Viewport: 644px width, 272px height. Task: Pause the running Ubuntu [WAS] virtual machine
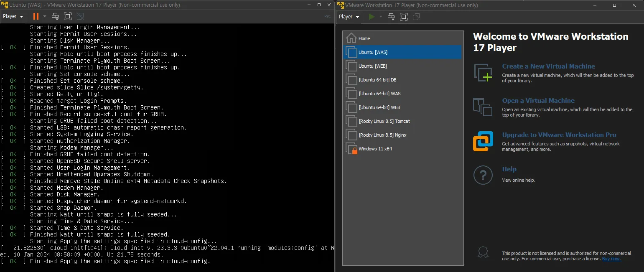[x=36, y=16]
